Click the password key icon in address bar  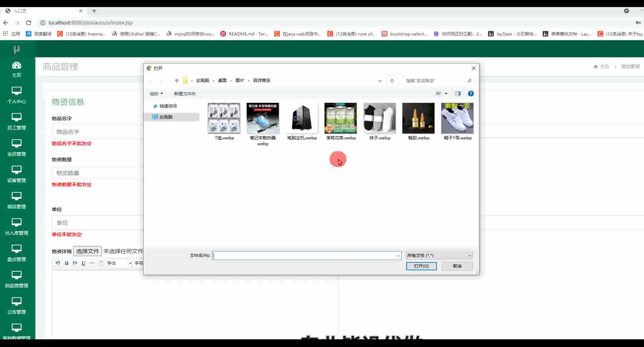[638, 22]
